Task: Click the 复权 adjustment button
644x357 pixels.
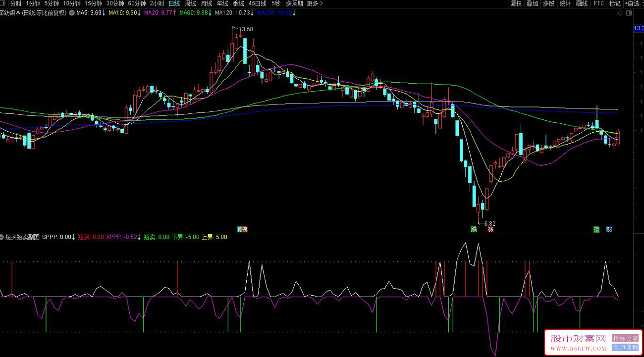Action: pos(516,3)
